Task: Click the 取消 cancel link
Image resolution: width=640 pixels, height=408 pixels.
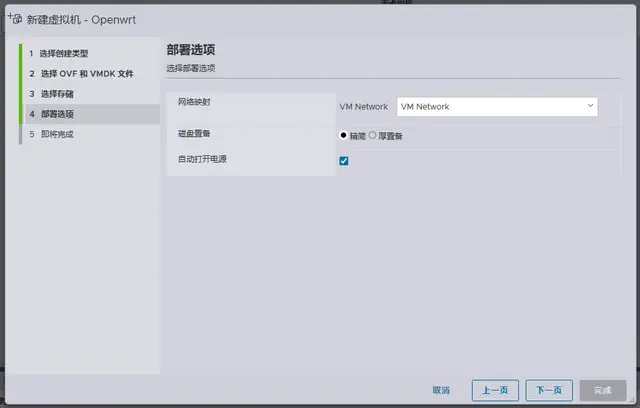Action: click(x=441, y=390)
